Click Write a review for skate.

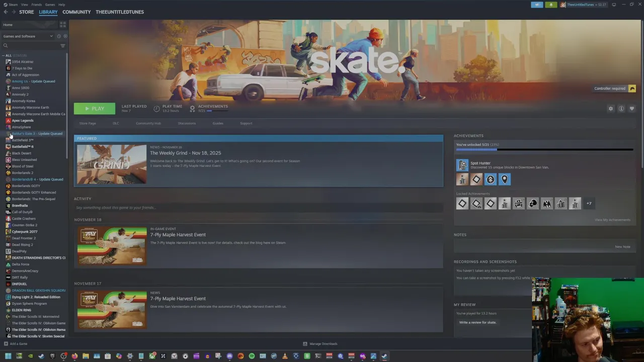pos(477,322)
